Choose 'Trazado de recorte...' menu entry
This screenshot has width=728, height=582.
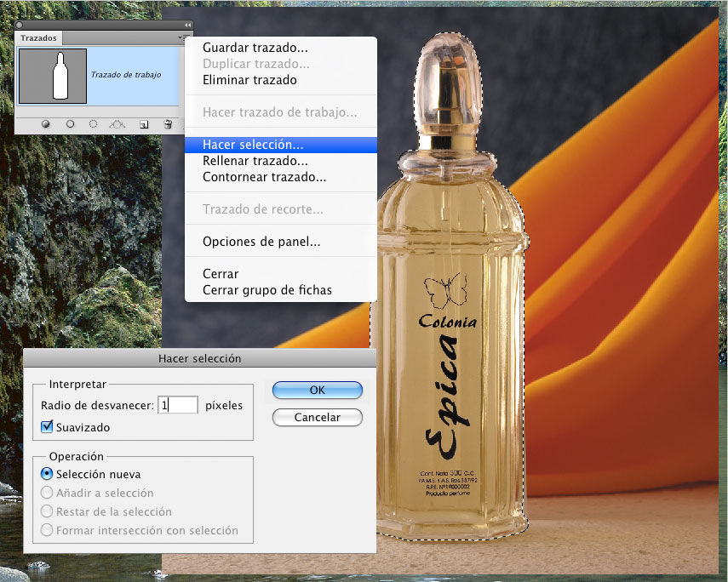tap(280, 208)
